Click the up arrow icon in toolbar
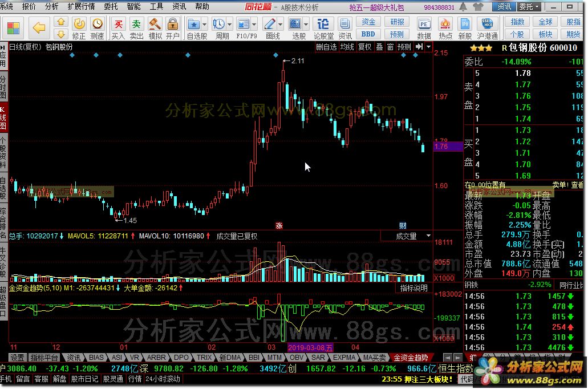 point(61,22)
